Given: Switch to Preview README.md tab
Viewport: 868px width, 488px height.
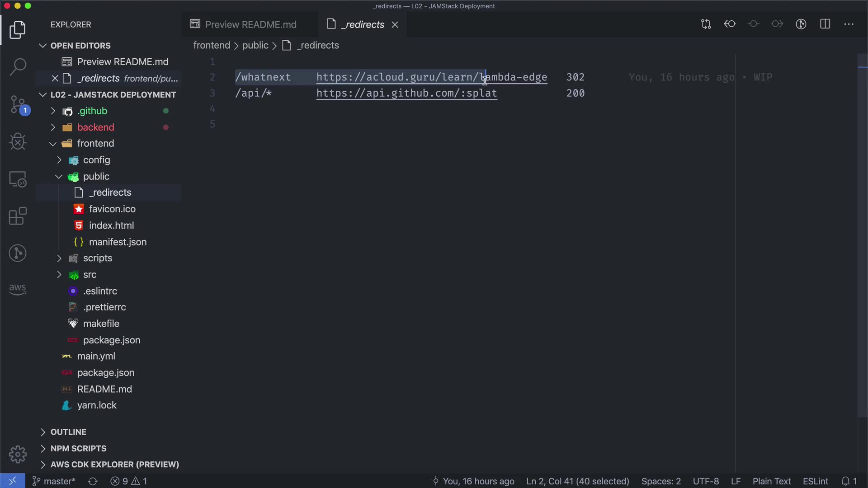Looking at the screenshot, I should 250,24.
